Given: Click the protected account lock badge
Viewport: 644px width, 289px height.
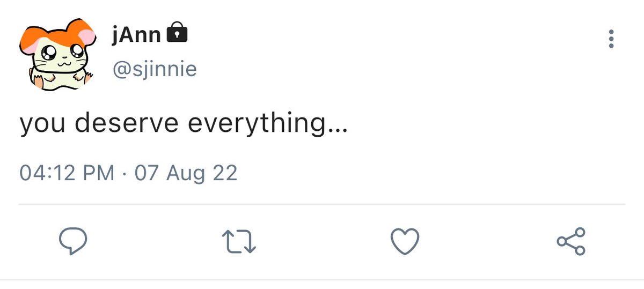Looking at the screenshot, I should (178, 34).
